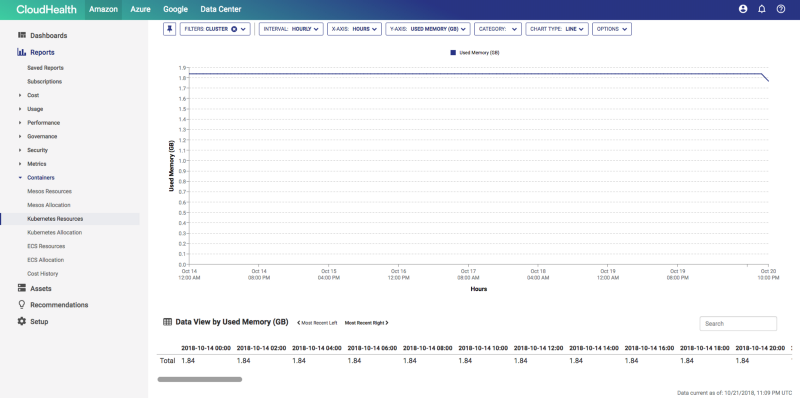Open the Y-Axis: Used Memory dropdown
Image resolution: width=800 pixels, height=398 pixels.
(x=427, y=29)
